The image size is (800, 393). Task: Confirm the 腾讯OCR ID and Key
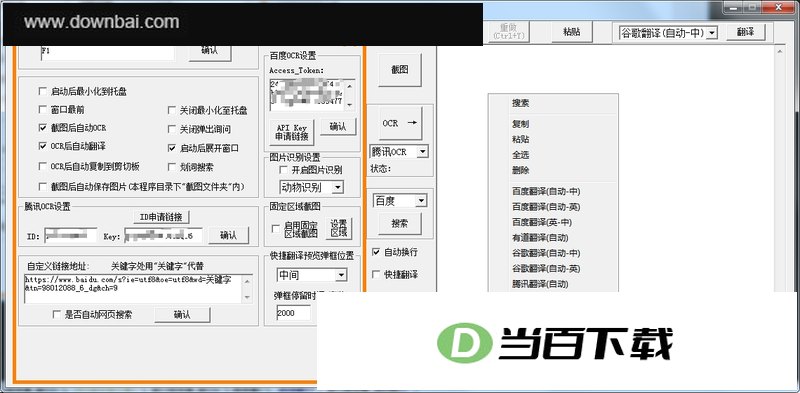coord(228,235)
